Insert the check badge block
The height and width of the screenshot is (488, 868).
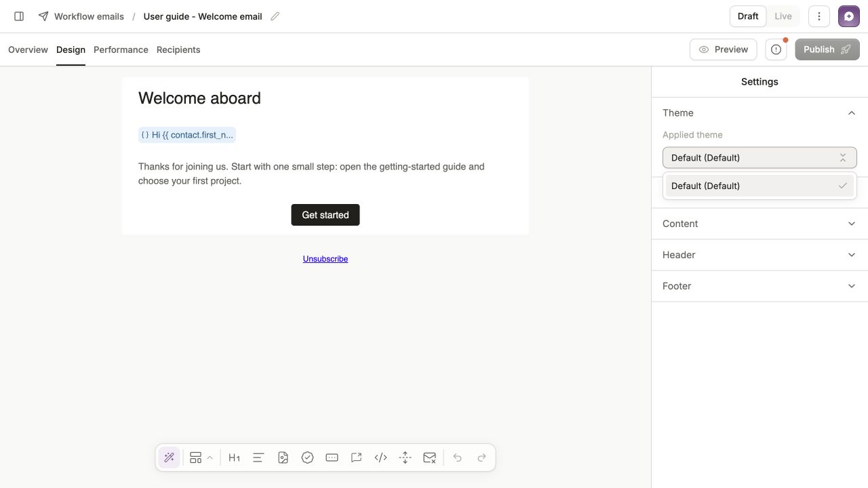coord(307,457)
